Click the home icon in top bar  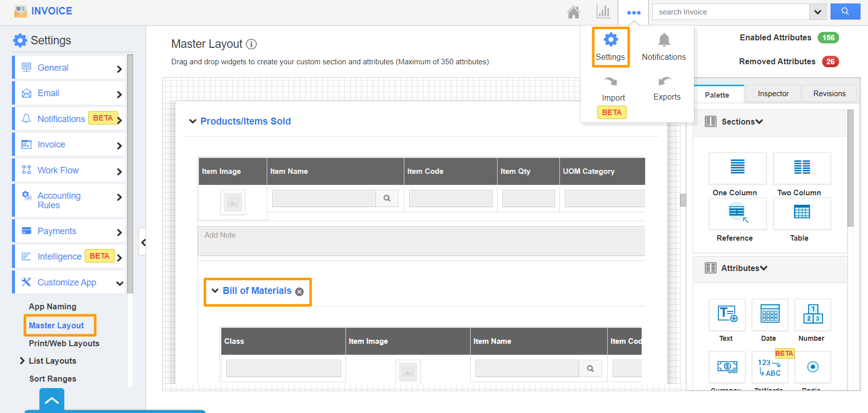(574, 12)
